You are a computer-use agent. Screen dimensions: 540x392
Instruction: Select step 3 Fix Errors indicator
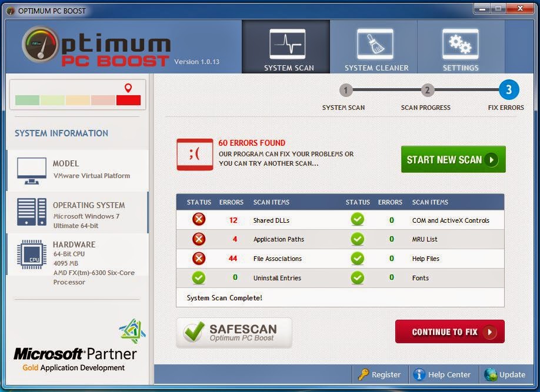509,90
